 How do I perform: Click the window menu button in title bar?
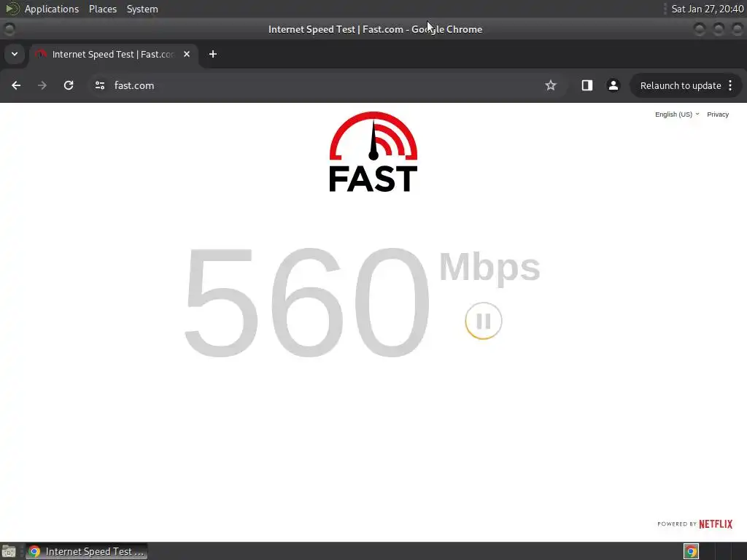click(9, 29)
